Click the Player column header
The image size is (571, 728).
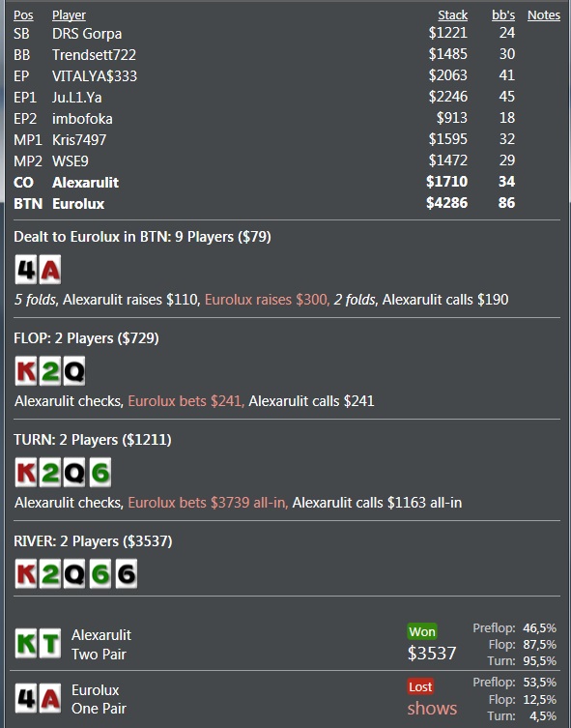click(69, 15)
